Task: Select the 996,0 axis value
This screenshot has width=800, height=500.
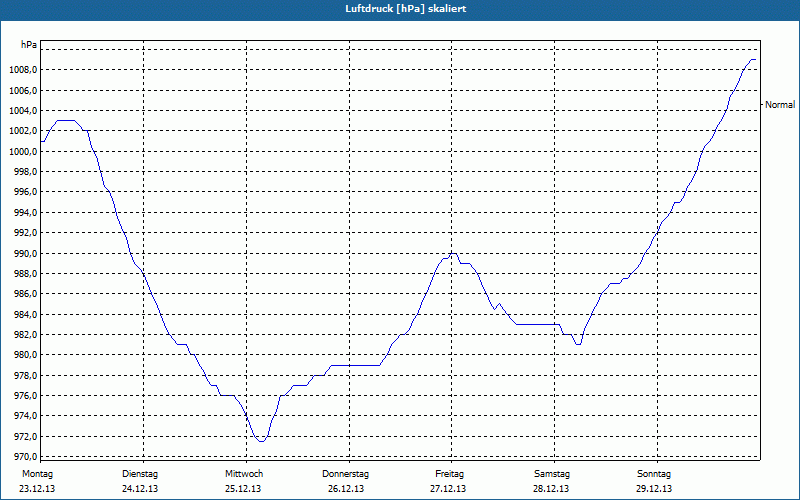Action: pos(25,192)
